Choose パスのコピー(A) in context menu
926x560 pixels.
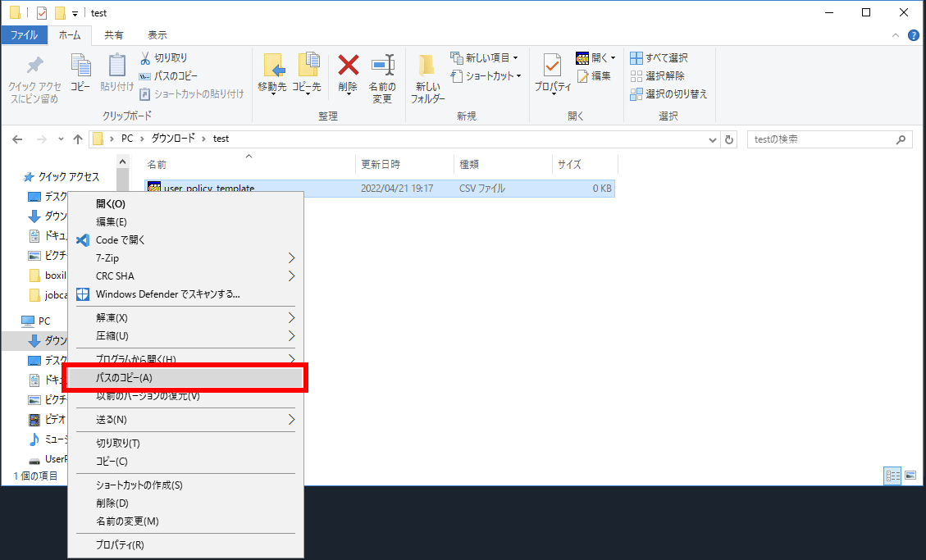click(186, 378)
